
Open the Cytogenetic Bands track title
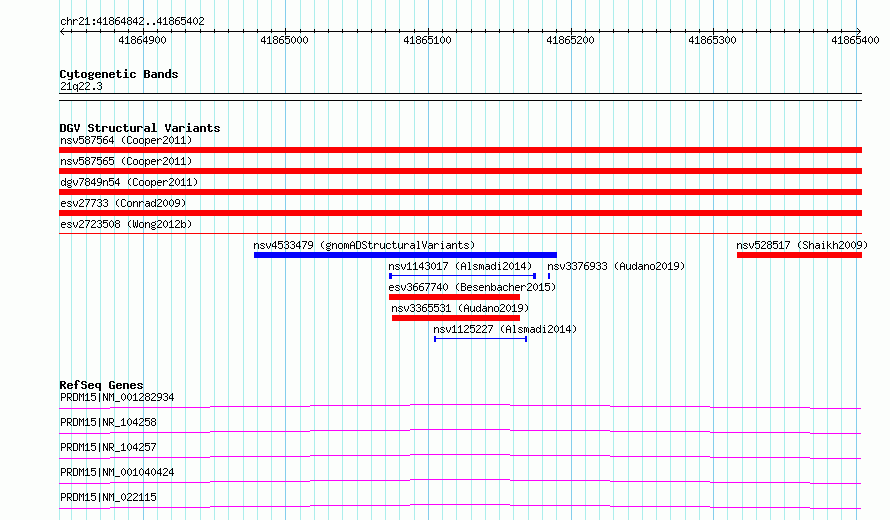coord(119,74)
